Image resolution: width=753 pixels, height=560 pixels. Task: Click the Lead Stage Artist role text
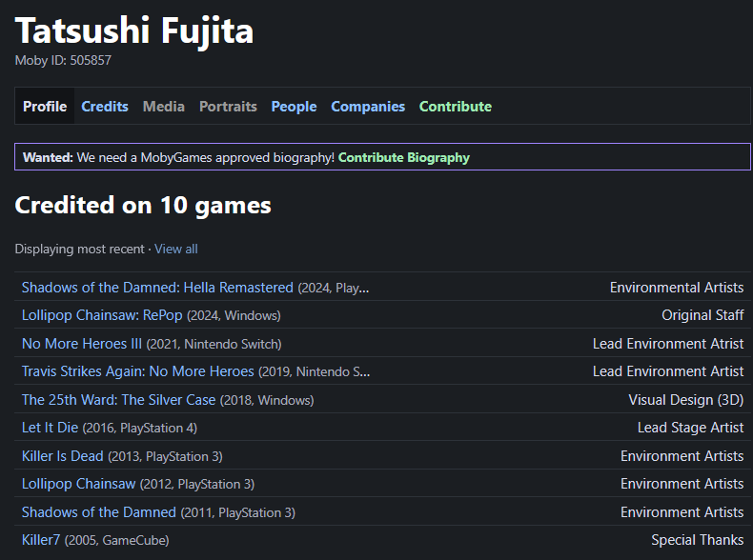click(x=691, y=427)
